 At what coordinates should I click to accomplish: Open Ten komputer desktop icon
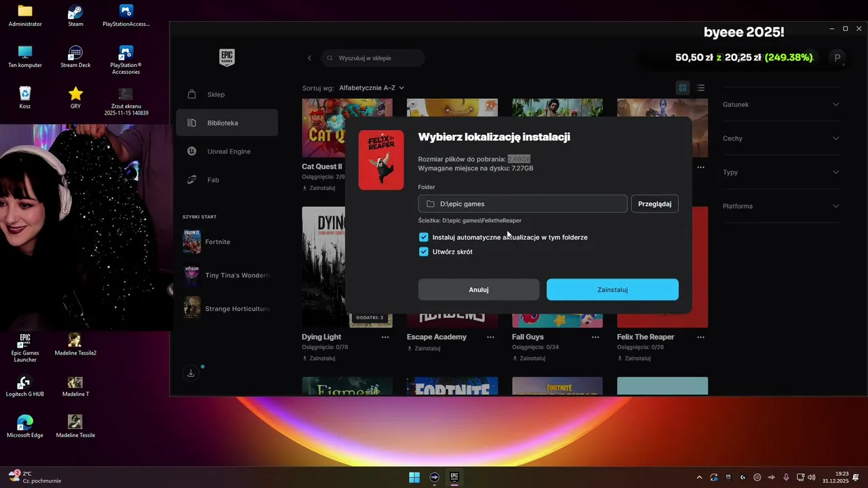click(x=25, y=57)
